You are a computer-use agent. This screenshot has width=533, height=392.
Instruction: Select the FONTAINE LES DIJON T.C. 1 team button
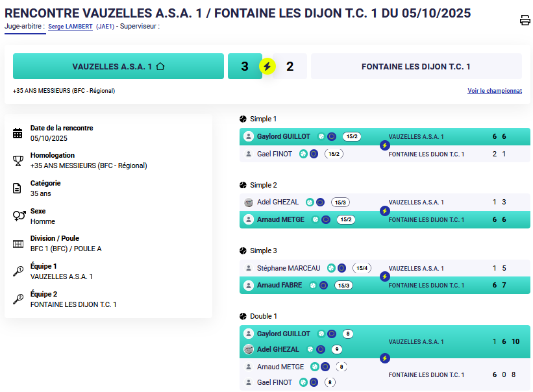tap(415, 66)
